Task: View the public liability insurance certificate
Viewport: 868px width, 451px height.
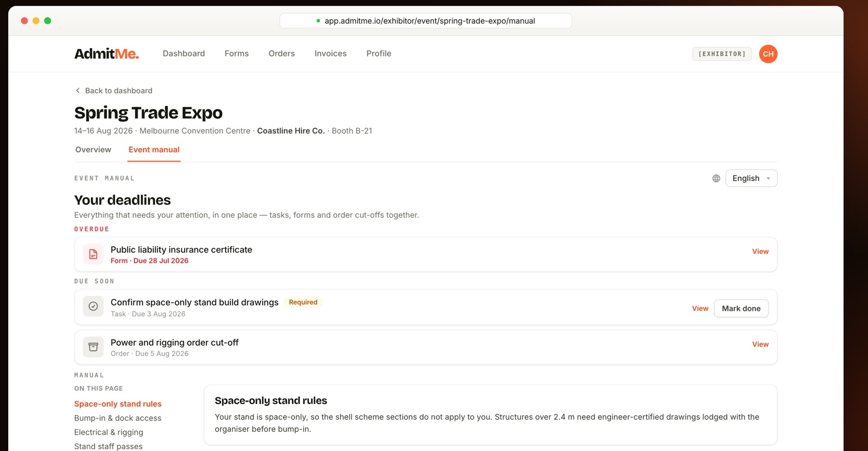Action: [x=760, y=251]
